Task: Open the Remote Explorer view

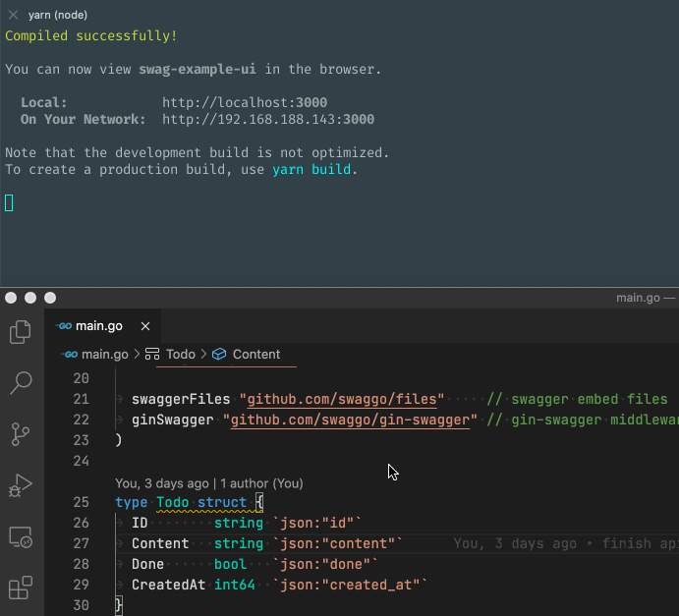Action: 21,537
